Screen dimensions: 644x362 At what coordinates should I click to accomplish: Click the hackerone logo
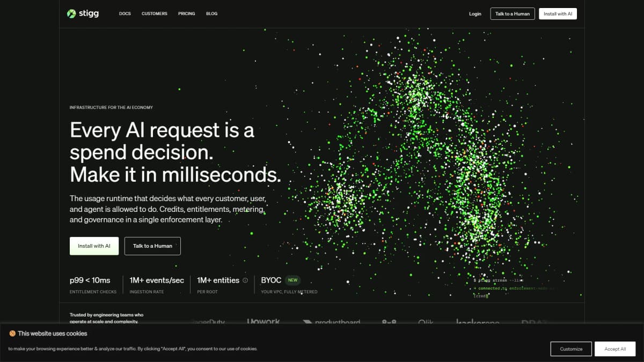point(478,322)
